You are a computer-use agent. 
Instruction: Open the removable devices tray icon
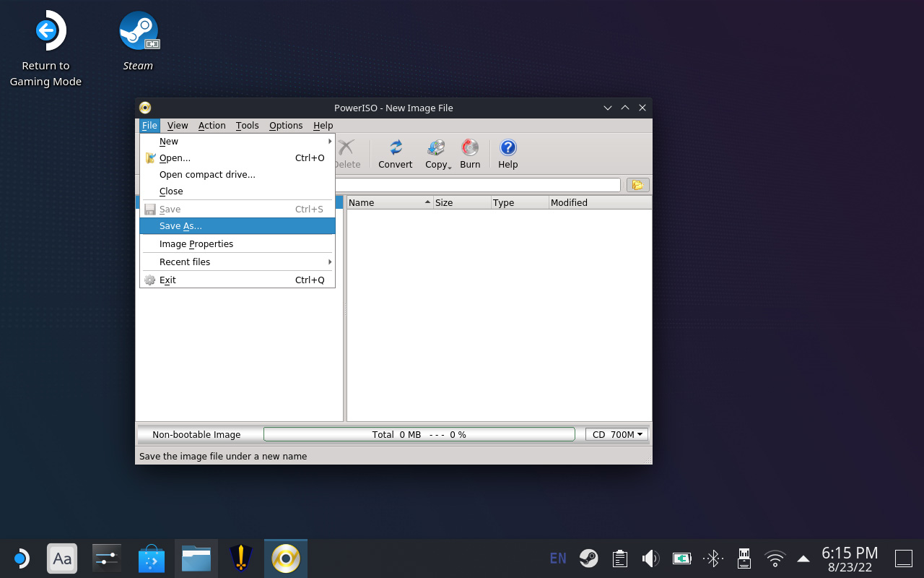tap(744, 558)
